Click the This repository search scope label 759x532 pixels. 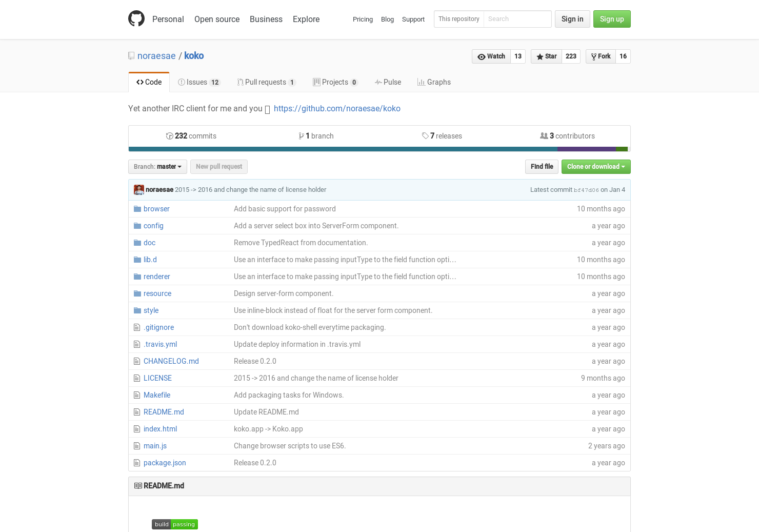tap(459, 19)
